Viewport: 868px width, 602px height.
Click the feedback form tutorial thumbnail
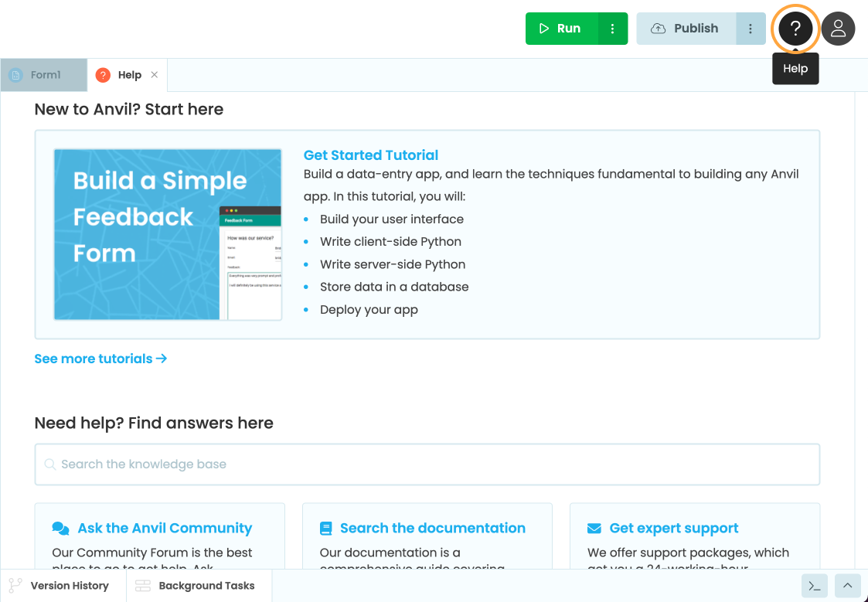168,234
